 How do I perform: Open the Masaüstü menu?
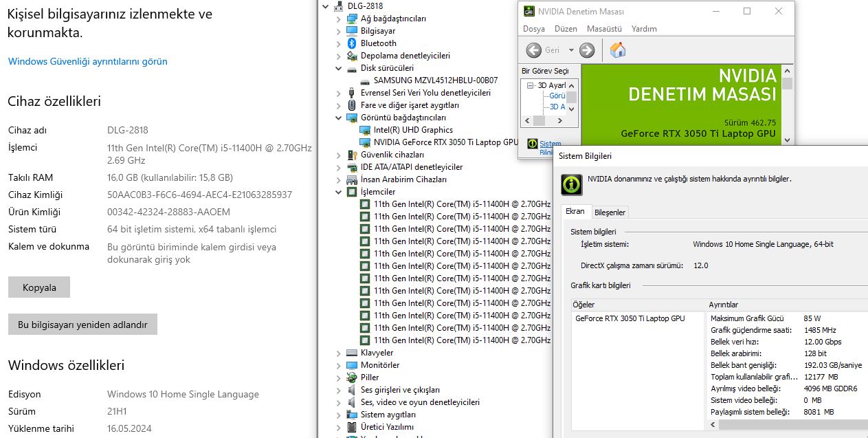604,29
